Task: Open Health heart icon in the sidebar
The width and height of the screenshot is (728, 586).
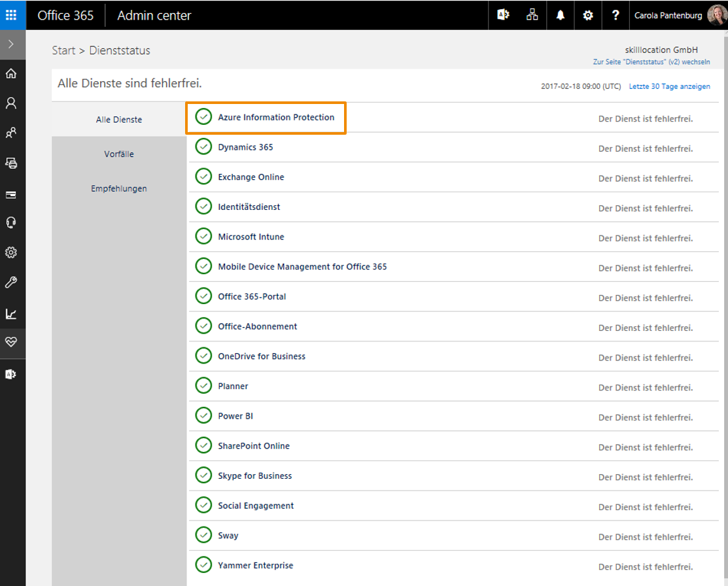Action: coord(11,342)
